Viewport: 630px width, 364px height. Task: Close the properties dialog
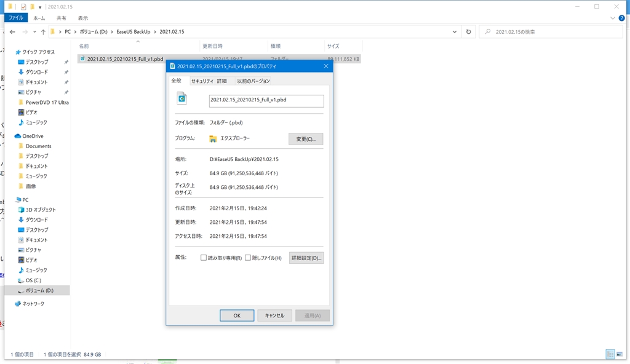[x=326, y=66]
